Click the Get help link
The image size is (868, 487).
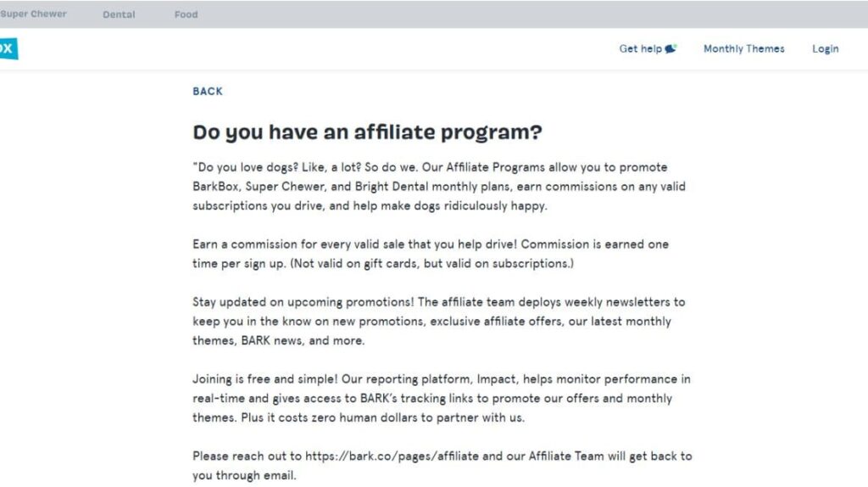(x=641, y=48)
